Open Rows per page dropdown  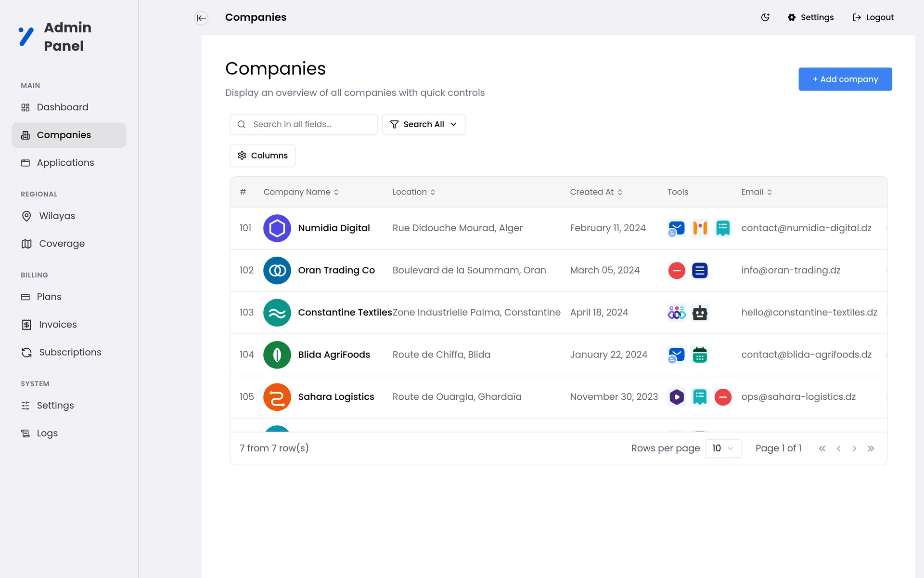(723, 448)
